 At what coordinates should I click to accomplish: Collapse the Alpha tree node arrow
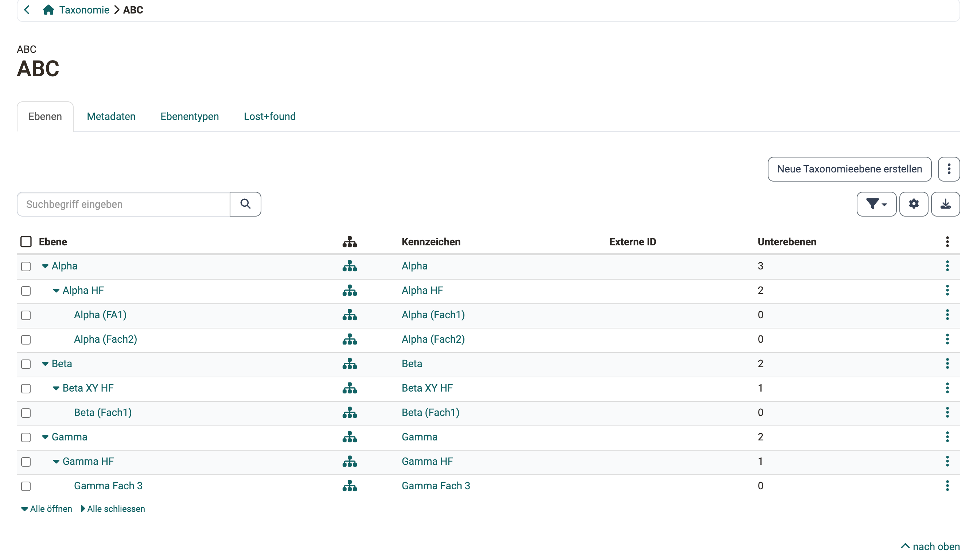coord(45,266)
